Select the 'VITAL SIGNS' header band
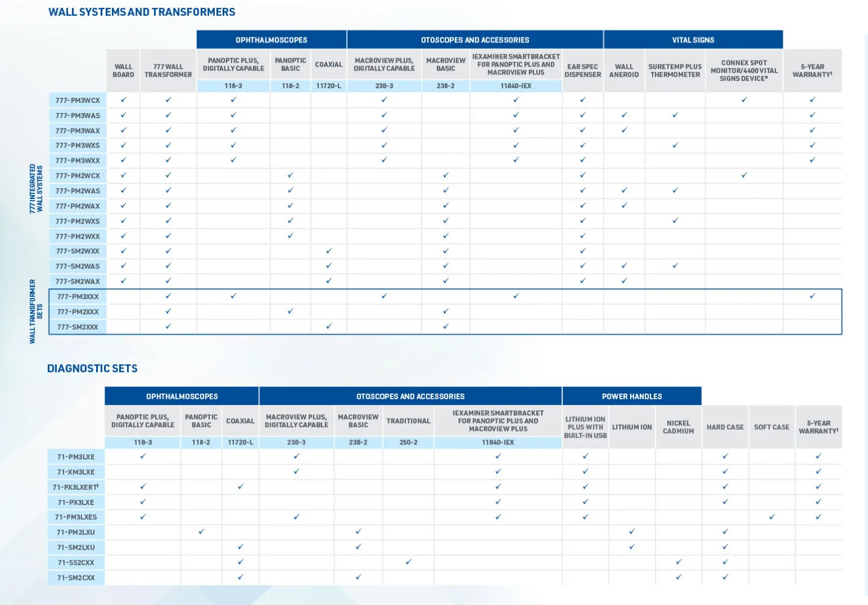Screen dimensions: 868x605 [x=693, y=40]
